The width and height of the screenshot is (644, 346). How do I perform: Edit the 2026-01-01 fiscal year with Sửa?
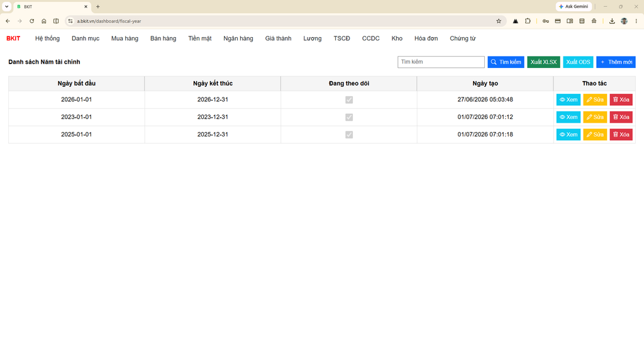(595, 99)
